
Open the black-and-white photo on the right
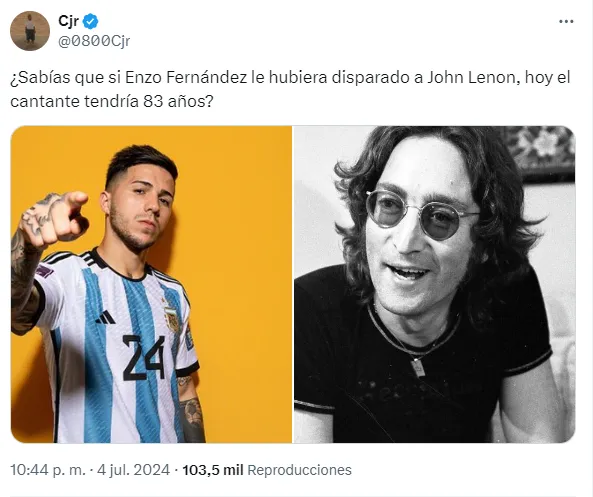click(435, 284)
